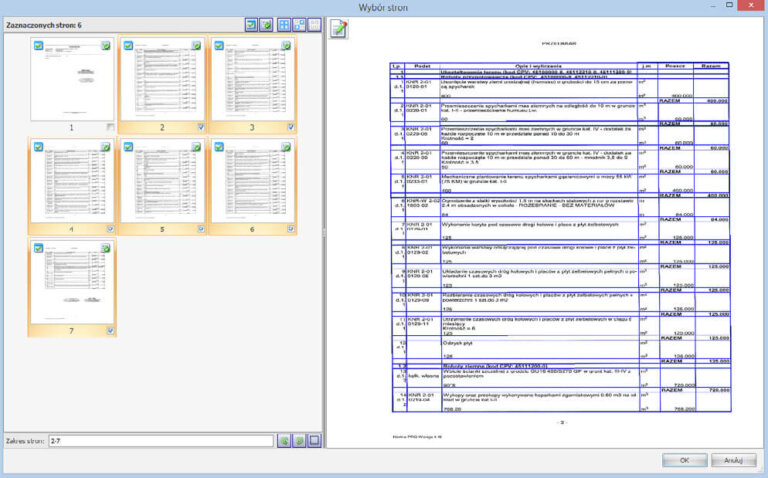Tick the unchecked checkbox under page 1
This screenshot has height=478, width=768.
(x=111, y=127)
